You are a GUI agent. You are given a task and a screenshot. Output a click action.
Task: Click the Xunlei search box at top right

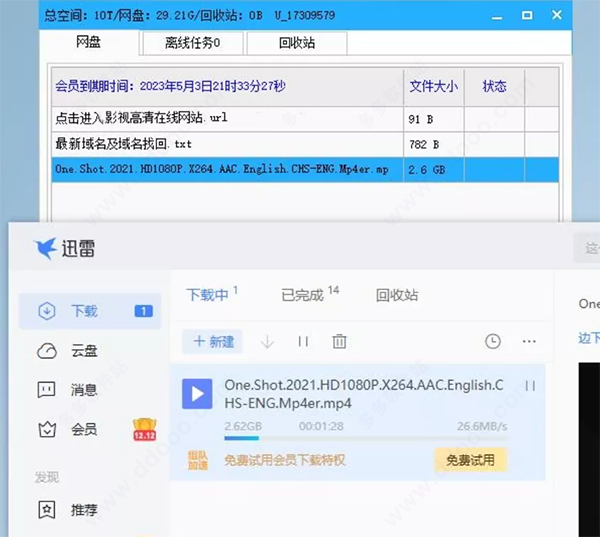pos(586,248)
